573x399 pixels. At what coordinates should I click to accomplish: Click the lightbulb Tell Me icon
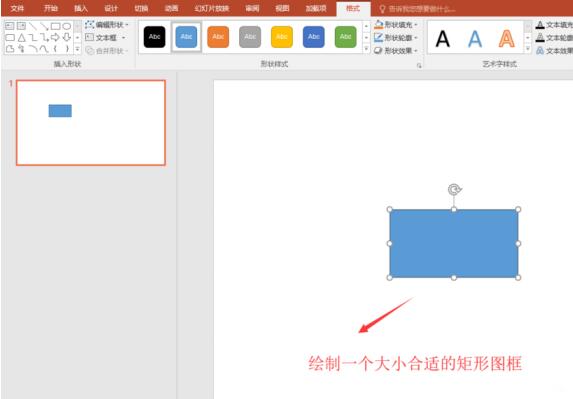(382, 9)
